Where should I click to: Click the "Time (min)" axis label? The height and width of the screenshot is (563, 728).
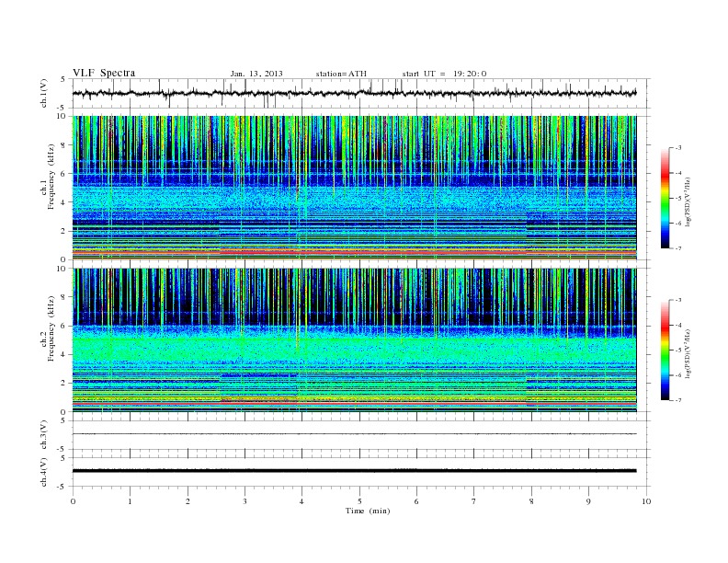368,511
